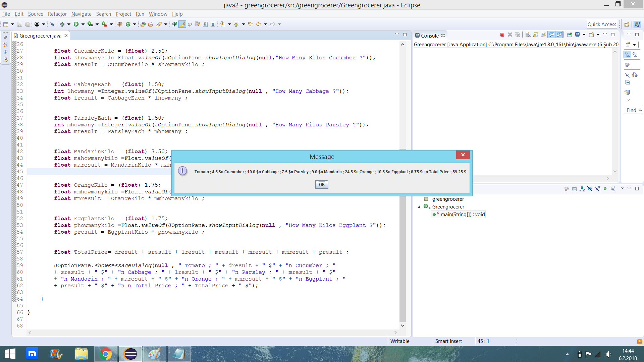The width and height of the screenshot is (644, 362).
Task: Toggle Skip All Breakpoints
Action: (x=52, y=24)
